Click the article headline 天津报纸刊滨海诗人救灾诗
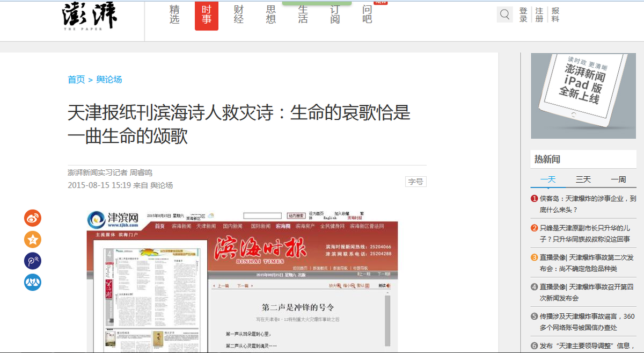 [x=239, y=124]
